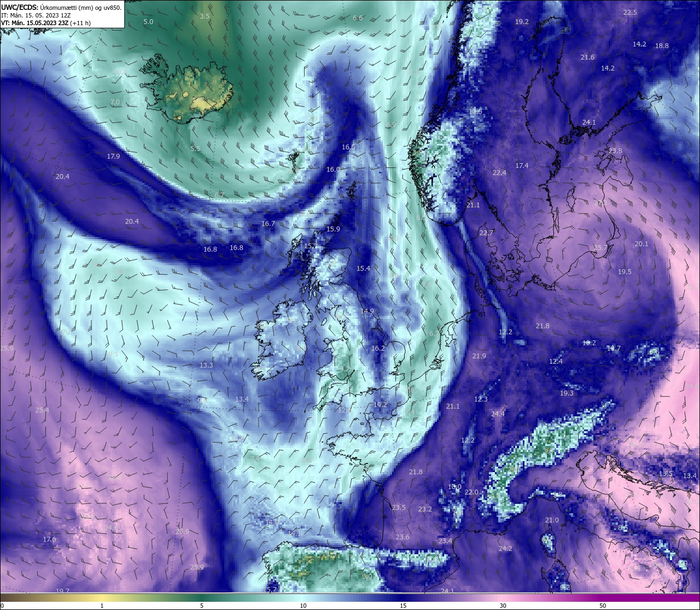
Task: Click the "17.4" value over Sweden
Action: point(522,166)
